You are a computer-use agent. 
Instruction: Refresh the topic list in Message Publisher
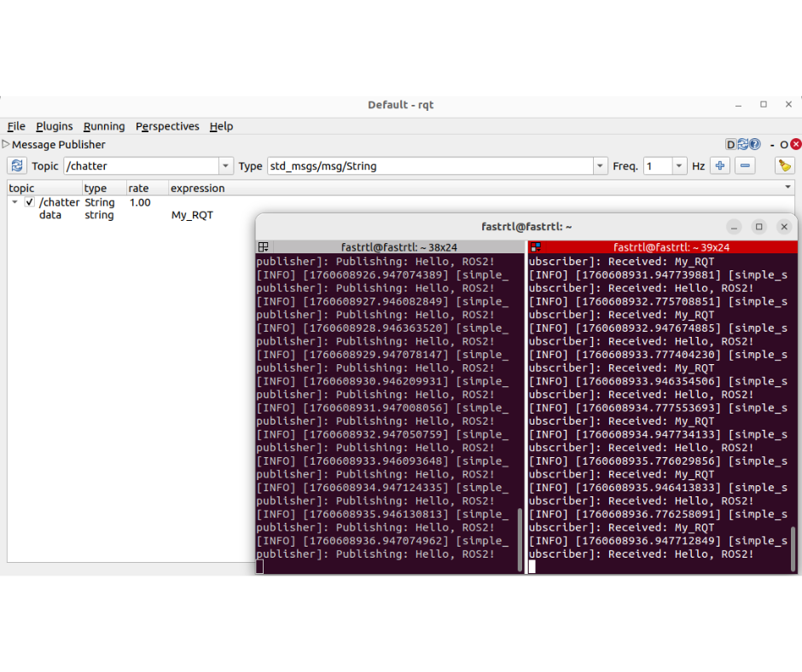[x=17, y=166]
